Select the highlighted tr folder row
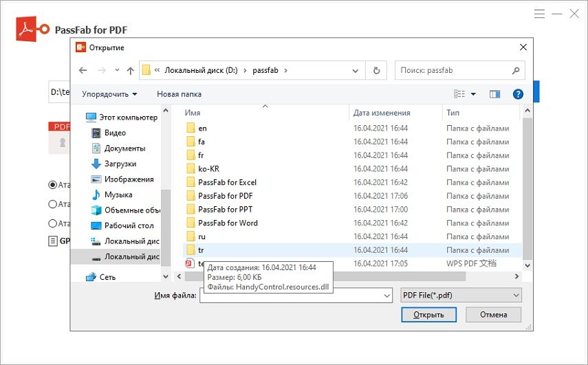 tap(351, 250)
